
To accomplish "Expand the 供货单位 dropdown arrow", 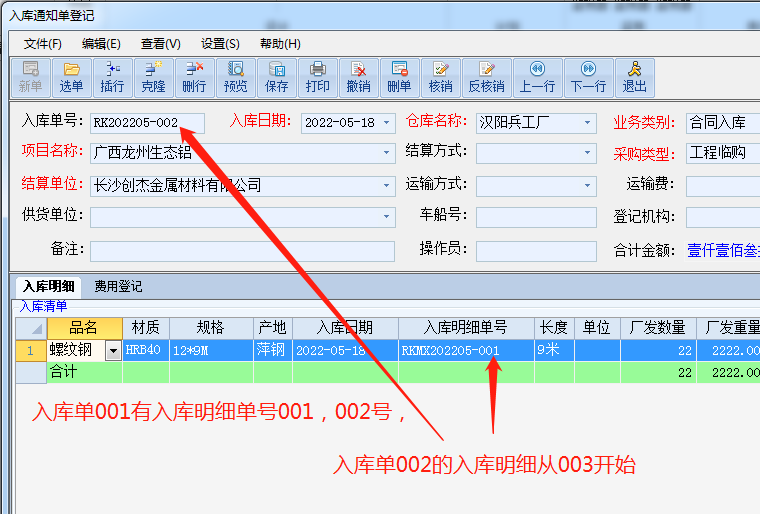I will coord(386,217).
